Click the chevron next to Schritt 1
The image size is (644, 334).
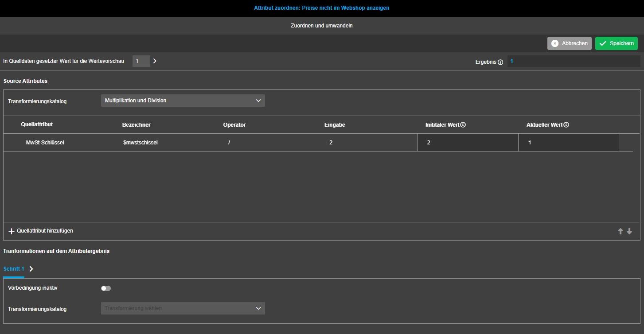point(31,269)
